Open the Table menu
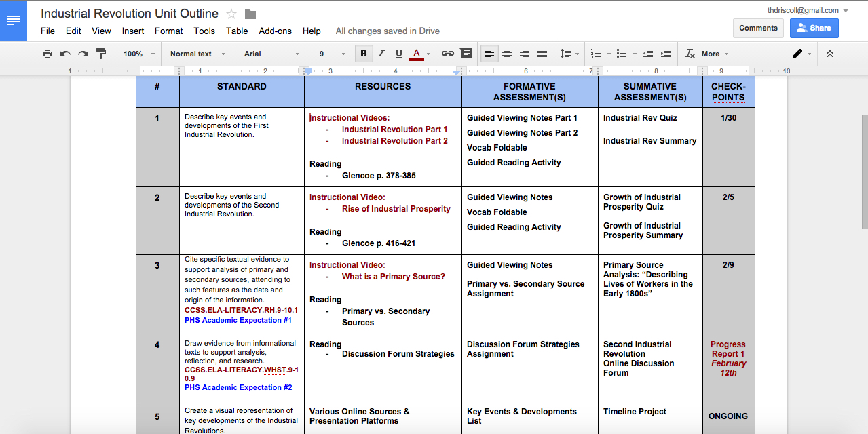Image resolution: width=868 pixels, height=434 pixels. coord(237,31)
